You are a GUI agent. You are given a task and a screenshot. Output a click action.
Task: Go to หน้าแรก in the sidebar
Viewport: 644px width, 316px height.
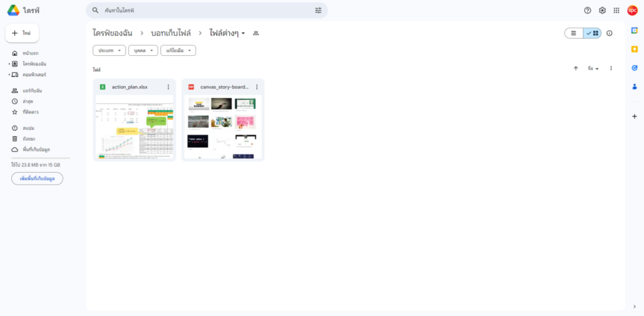pyautogui.click(x=31, y=53)
